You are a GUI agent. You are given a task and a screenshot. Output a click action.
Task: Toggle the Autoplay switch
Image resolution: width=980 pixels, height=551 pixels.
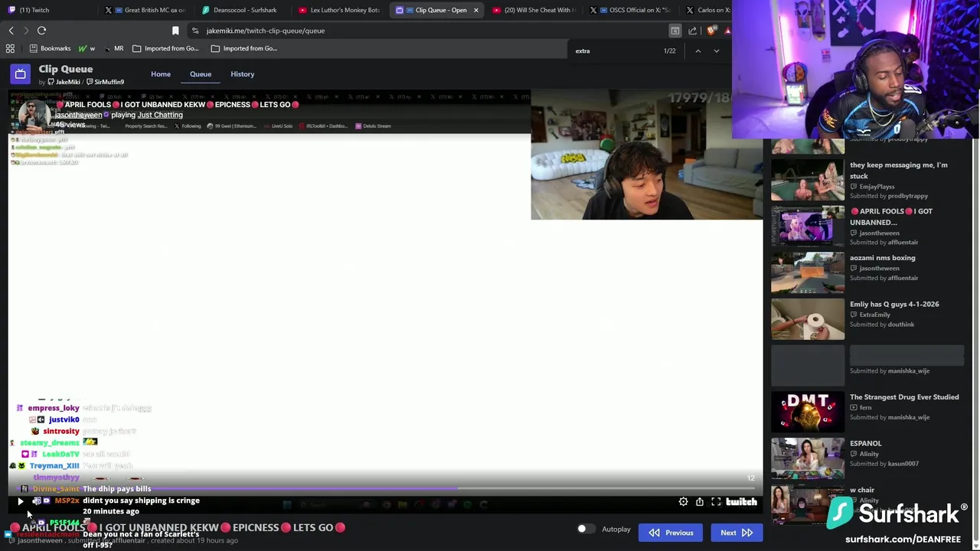[x=586, y=529]
